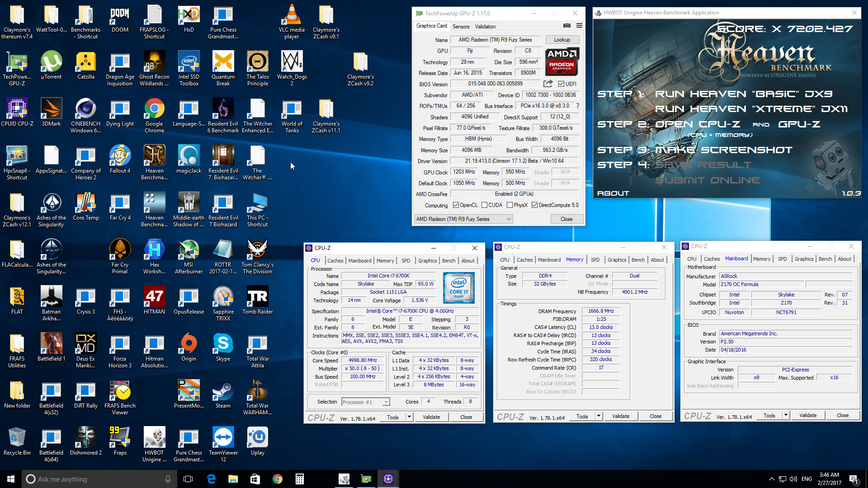
Task: Click Close in the CPU-Z Memory window
Action: pyautogui.click(x=655, y=416)
